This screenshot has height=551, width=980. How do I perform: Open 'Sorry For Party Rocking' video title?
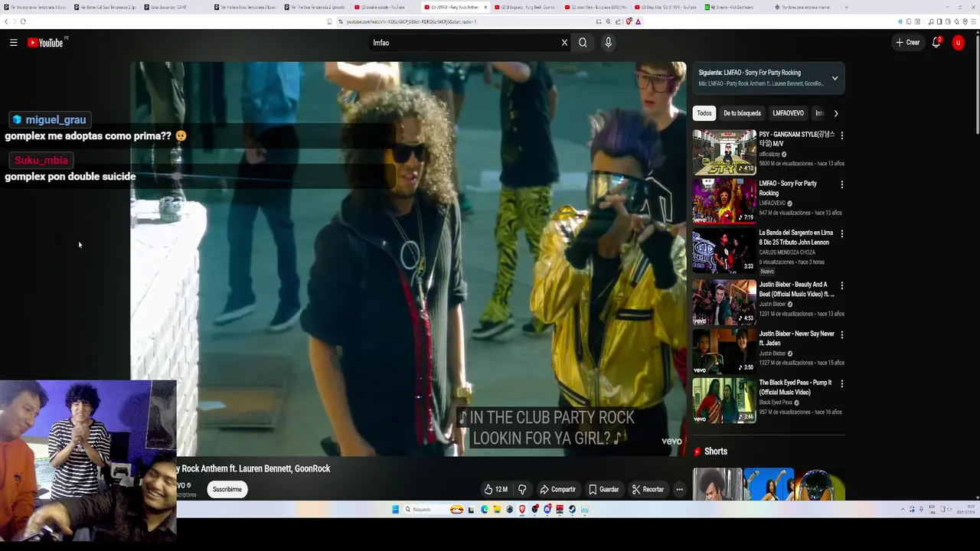(x=788, y=188)
